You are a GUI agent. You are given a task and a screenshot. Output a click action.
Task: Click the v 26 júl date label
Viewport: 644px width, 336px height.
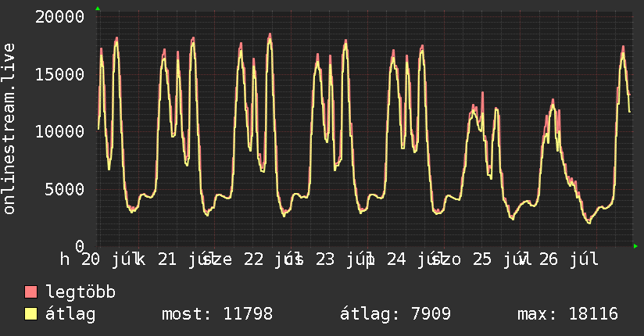(559, 259)
